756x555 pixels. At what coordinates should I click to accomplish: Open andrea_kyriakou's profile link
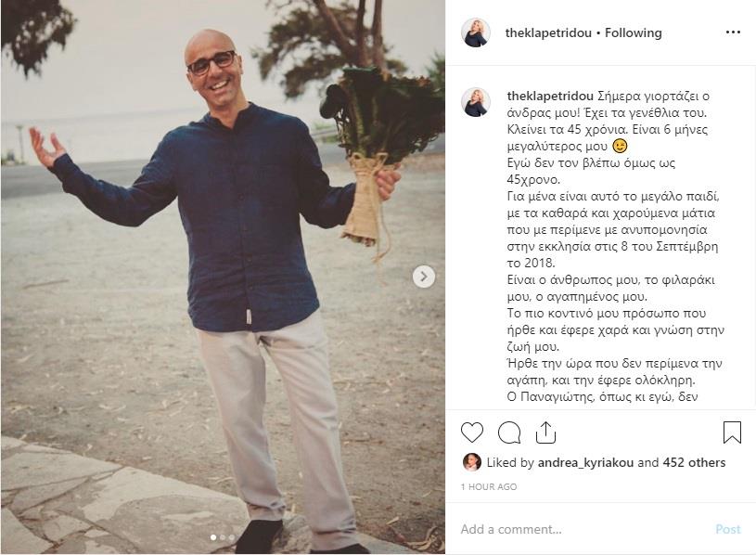[585, 462]
